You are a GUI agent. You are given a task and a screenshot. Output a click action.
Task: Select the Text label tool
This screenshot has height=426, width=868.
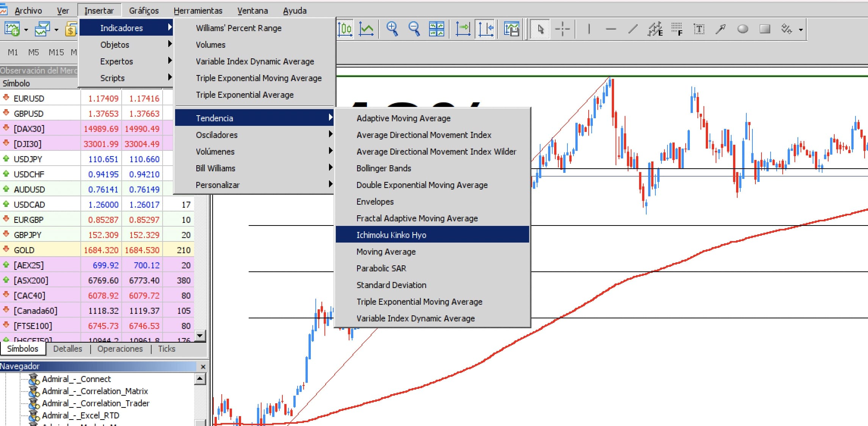tap(699, 28)
